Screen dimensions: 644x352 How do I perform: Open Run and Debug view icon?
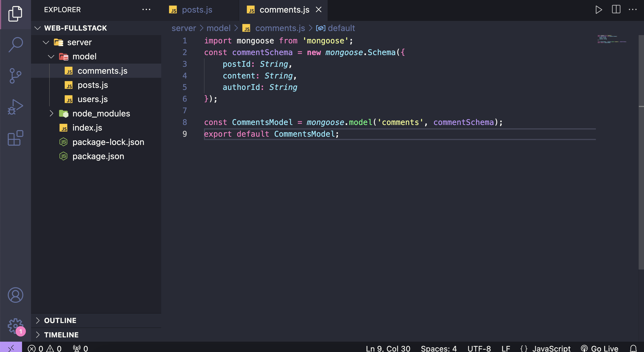point(16,107)
